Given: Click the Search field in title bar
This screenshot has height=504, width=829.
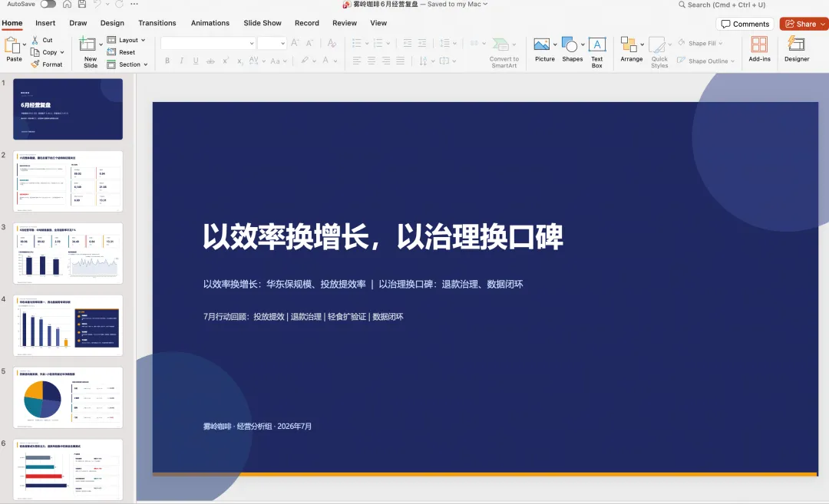Looking at the screenshot, I should [x=722, y=5].
